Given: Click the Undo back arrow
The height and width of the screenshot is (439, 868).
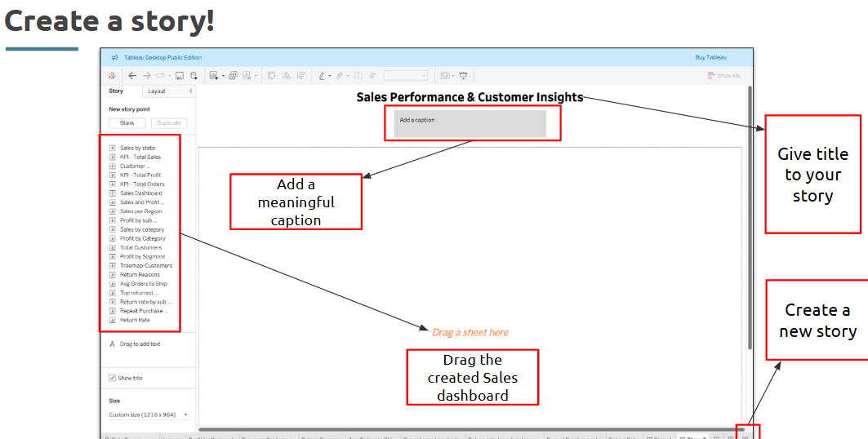Looking at the screenshot, I should coord(132,76).
